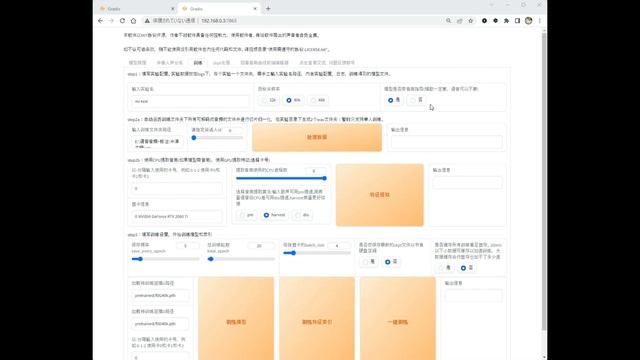This screenshot has height=360, width=640.
Task: Click the pretrained D model path field
Action: point(160,324)
